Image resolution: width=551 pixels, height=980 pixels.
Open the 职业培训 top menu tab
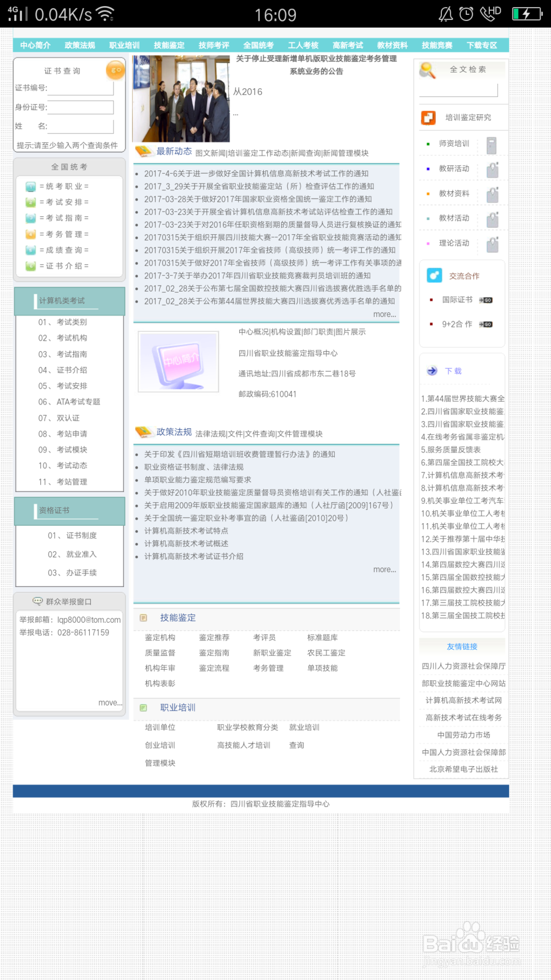point(125,45)
